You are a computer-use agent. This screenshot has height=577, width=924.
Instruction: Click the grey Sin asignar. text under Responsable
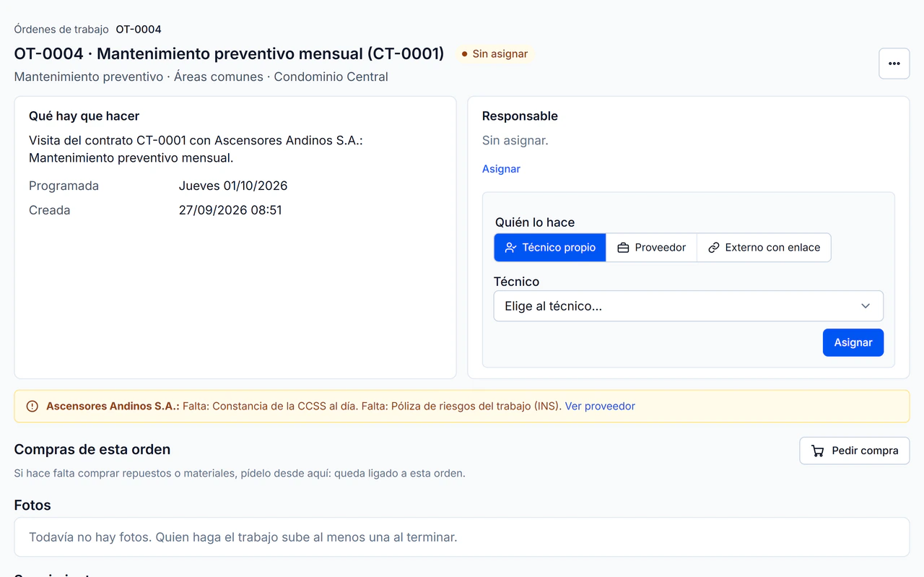tap(515, 141)
